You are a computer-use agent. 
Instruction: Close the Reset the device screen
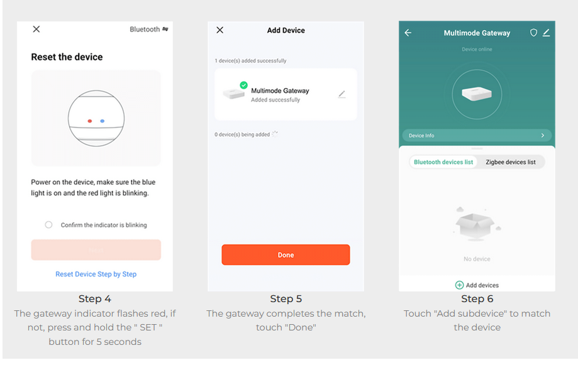[36, 29]
